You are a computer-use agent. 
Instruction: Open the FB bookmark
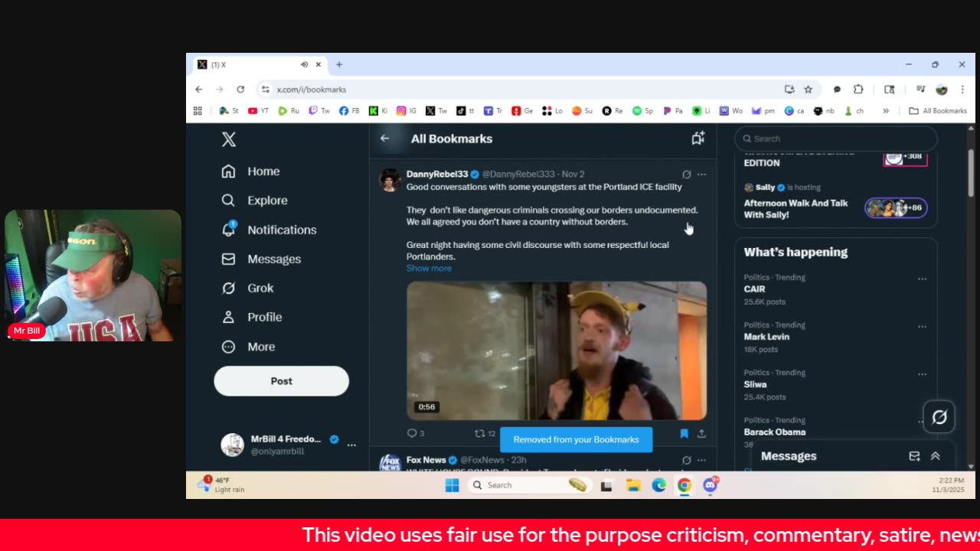[348, 111]
